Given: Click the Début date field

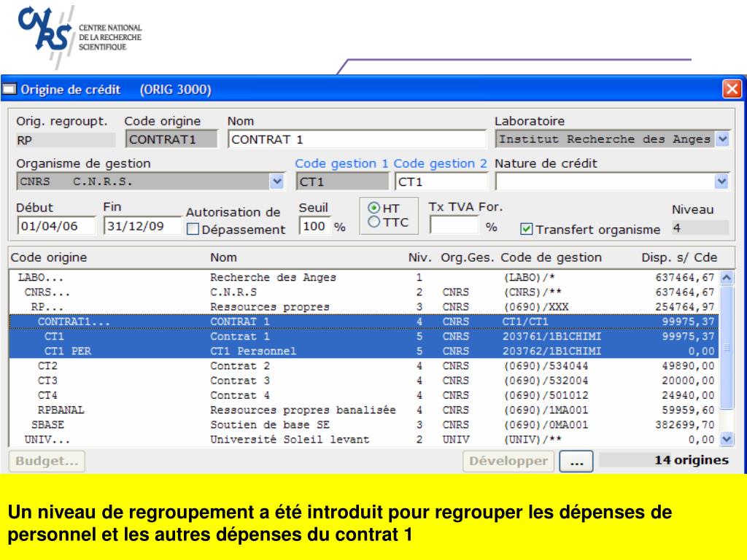Looking at the screenshot, I should [56, 226].
